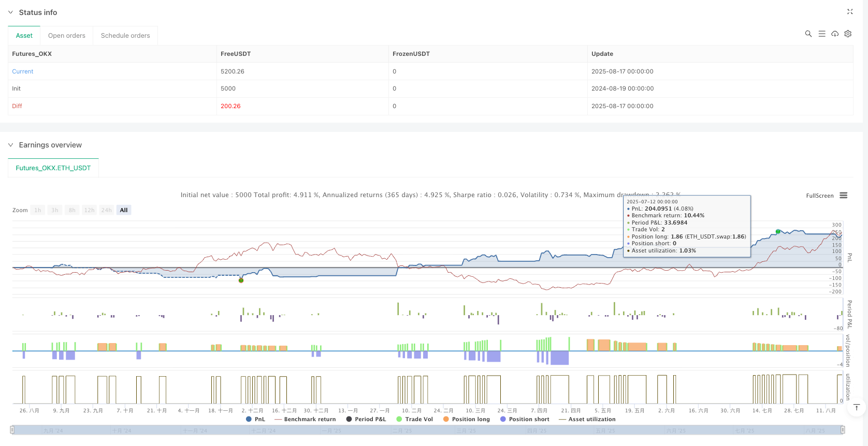
Task: Click the search icon in Status info
Action: point(808,34)
